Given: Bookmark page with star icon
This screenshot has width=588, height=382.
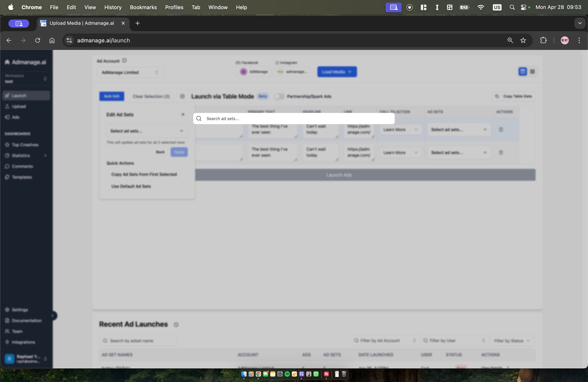Looking at the screenshot, I should coord(523,40).
